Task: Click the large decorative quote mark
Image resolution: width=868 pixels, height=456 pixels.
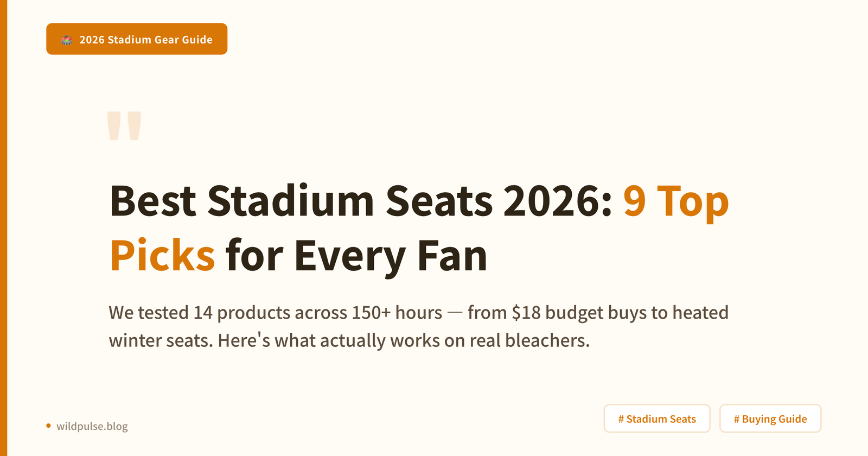Action: (x=124, y=126)
